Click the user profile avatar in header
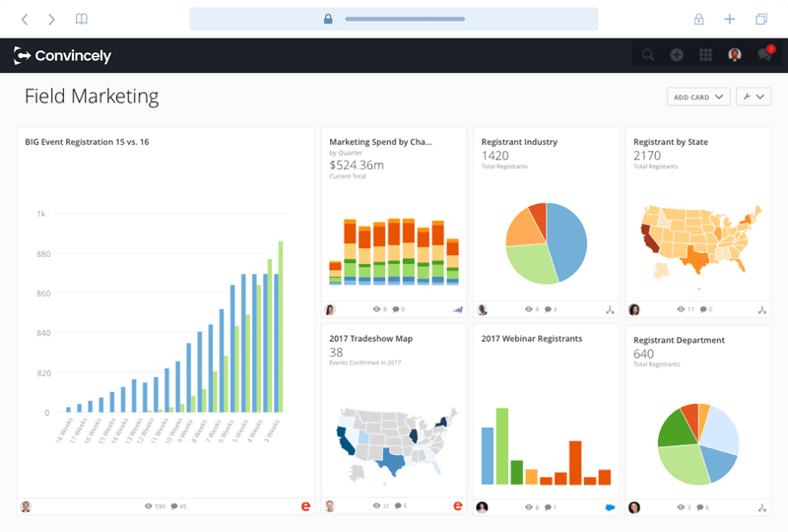The image size is (788, 532). (x=735, y=55)
